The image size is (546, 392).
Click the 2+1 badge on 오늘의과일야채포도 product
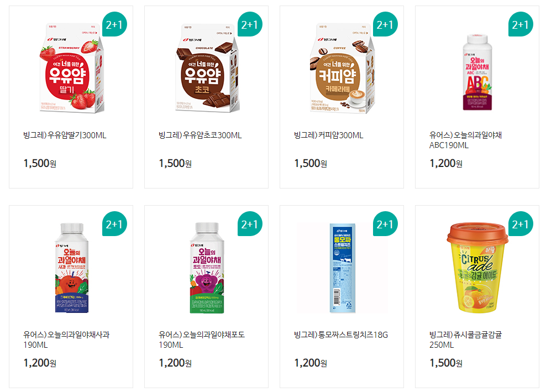[250, 224]
